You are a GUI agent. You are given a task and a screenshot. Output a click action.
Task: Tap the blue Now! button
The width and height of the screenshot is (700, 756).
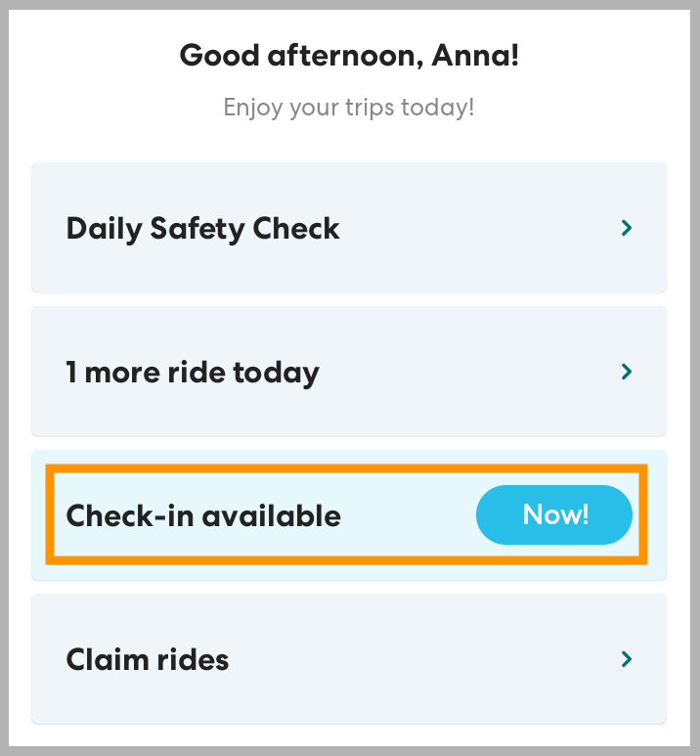554,514
